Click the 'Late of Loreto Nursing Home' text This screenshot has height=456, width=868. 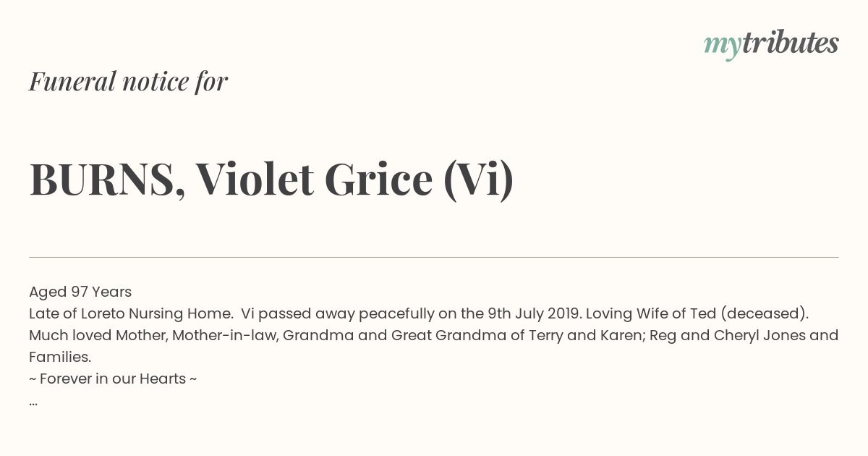[131, 313]
